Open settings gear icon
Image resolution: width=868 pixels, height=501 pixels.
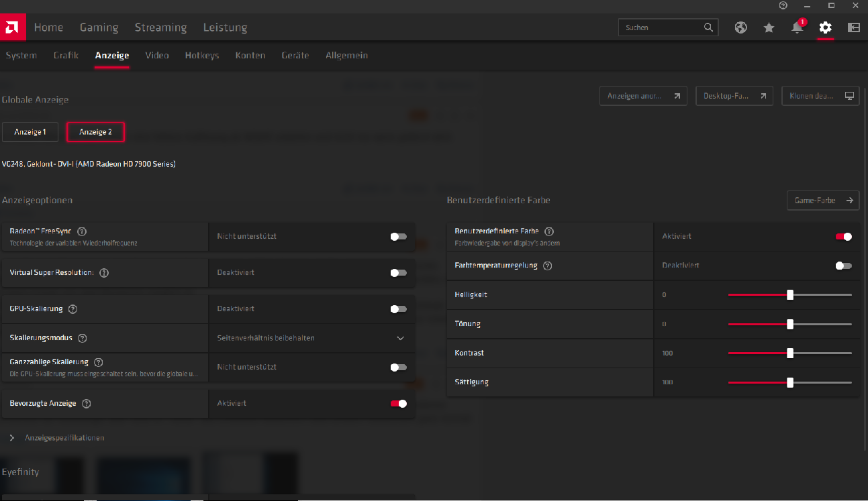tap(825, 27)
